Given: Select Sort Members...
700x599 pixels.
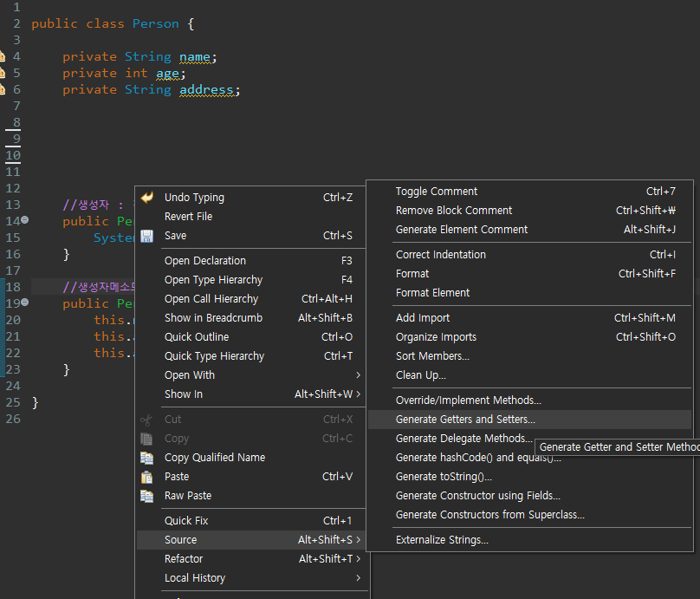Looking at the screenshot, I should click(530, 356).
